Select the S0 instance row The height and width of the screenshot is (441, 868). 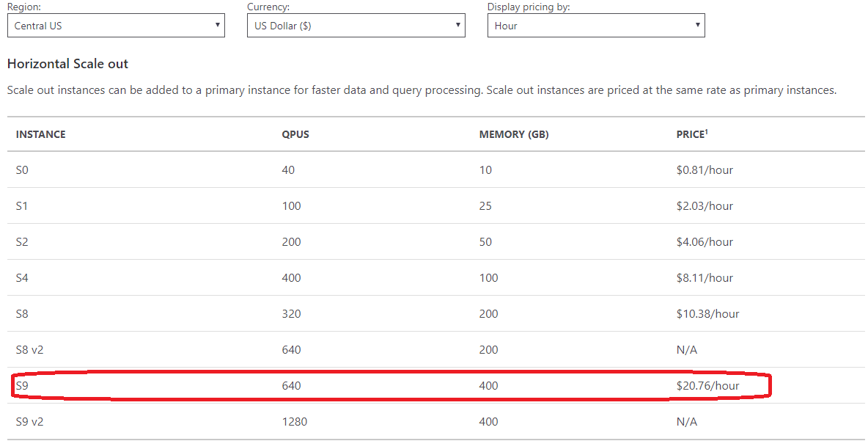pos(435,170)
